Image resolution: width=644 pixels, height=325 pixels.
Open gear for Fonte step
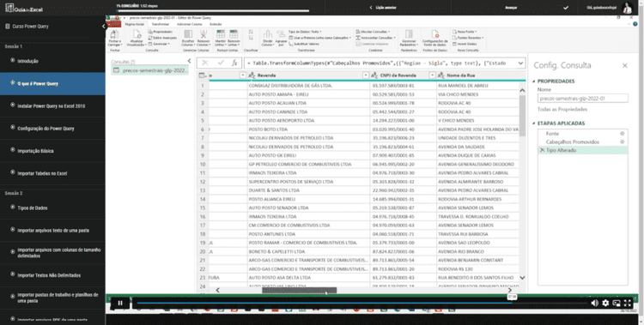pyautogui.click(x=622, y=134)
